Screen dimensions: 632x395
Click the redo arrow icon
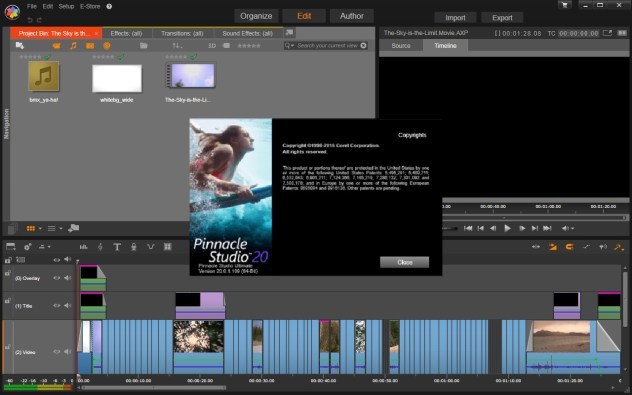tap(39, 20)
